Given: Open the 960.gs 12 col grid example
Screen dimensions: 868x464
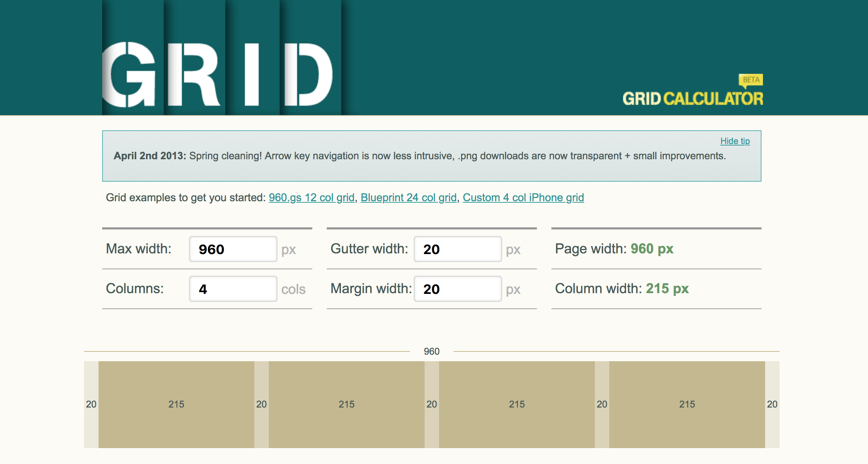Looking at the screenshot, I should 312,198.
